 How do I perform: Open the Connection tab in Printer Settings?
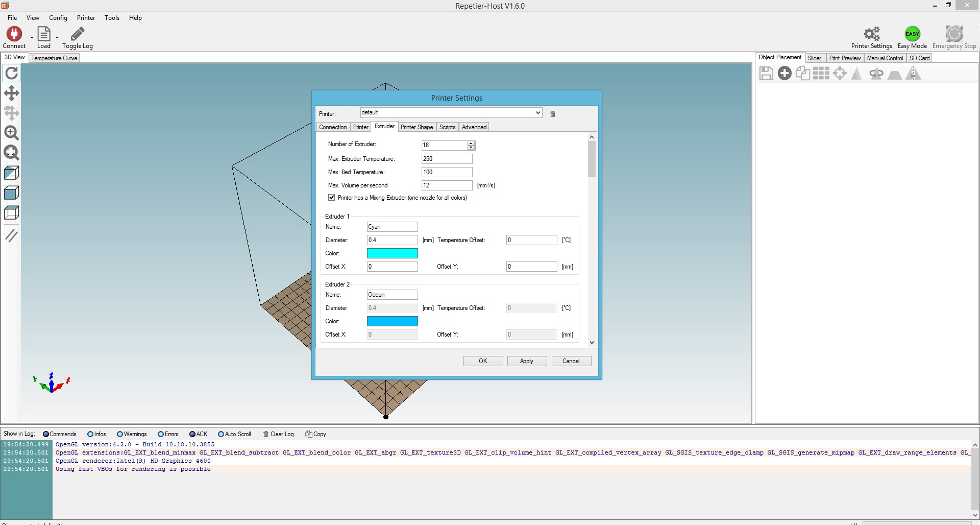333,127
